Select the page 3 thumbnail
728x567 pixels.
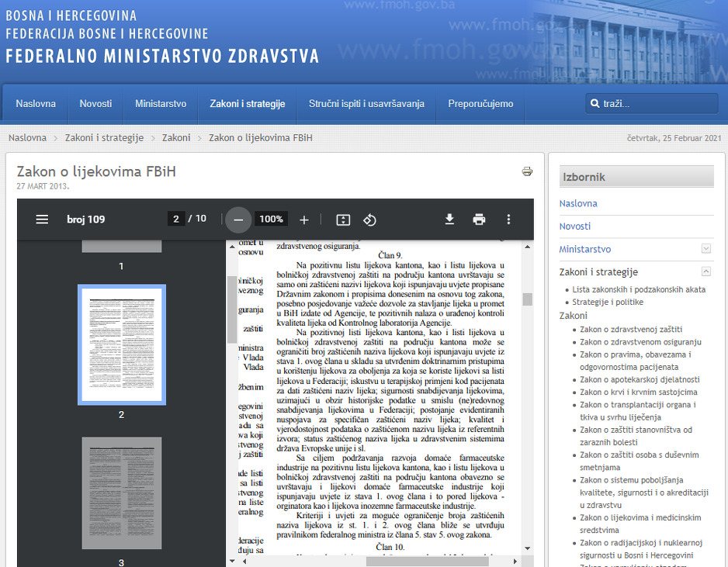pyautogui.click(x=122, y=493)
